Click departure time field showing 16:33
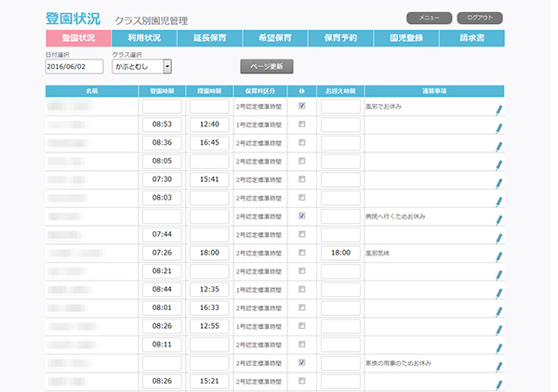 209,307
